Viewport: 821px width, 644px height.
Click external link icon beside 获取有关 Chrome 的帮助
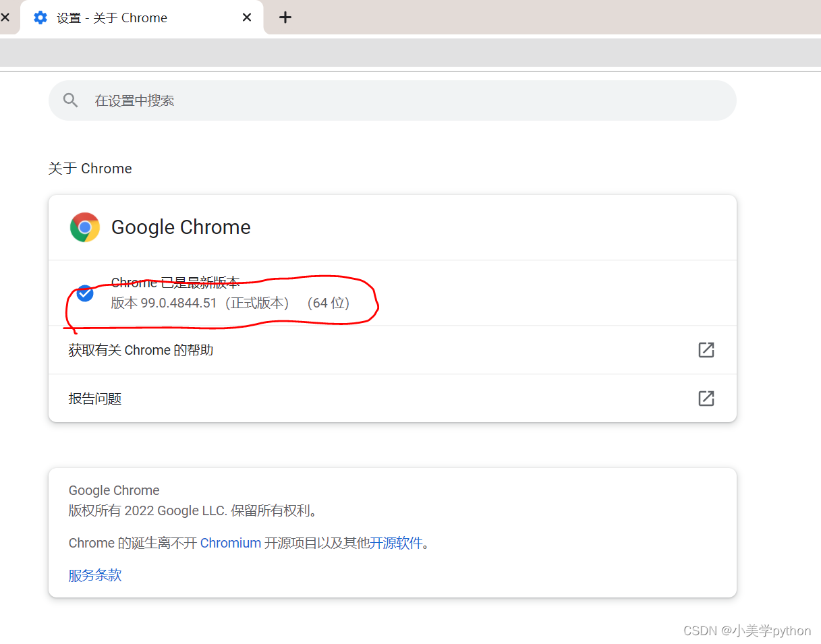click(x=706, y=350)
